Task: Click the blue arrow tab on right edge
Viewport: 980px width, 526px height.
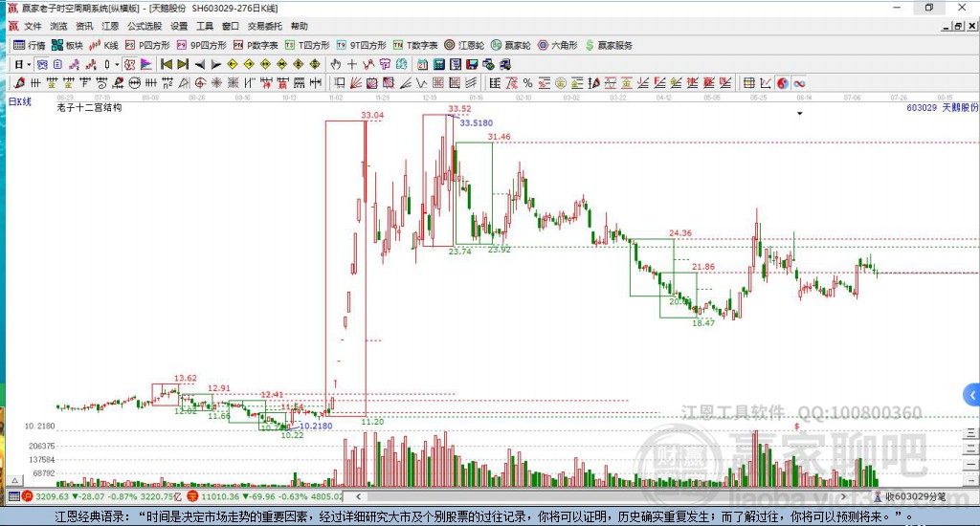Action: coord(972,395)
